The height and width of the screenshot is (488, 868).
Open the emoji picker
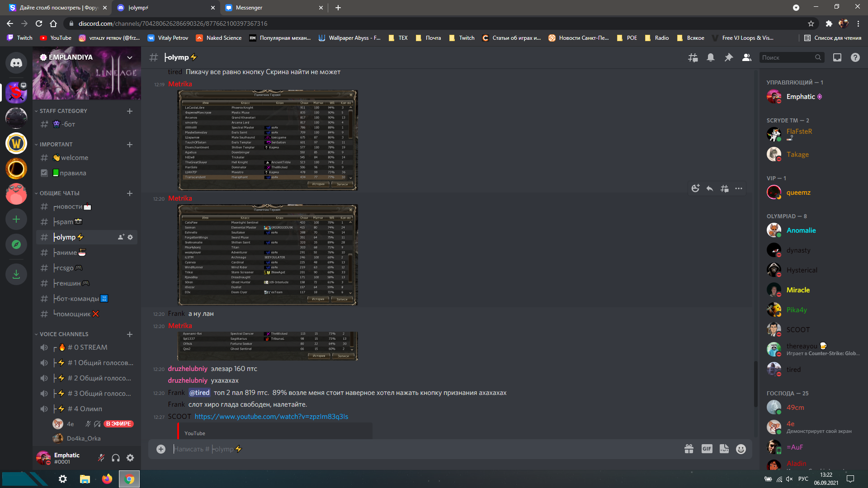[x=741, y=449]
